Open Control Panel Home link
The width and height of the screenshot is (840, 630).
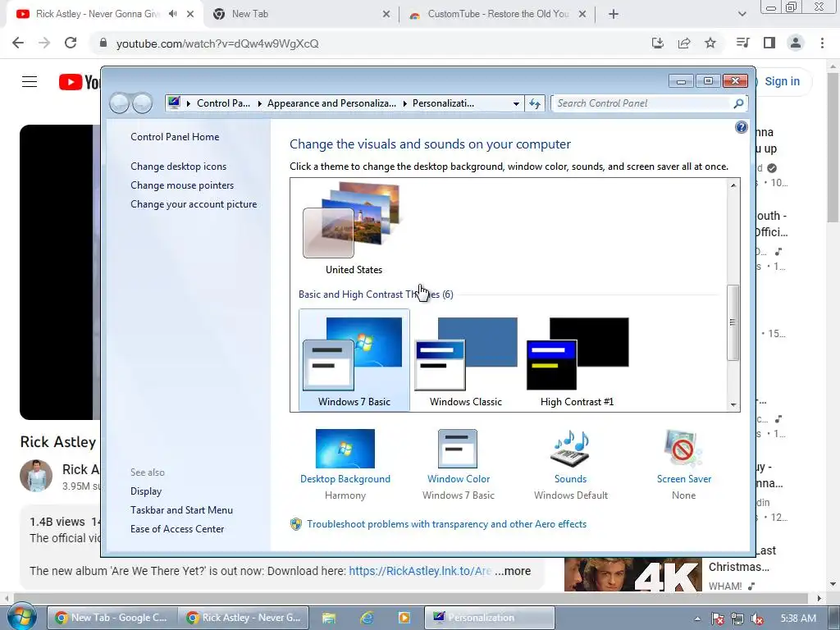tap(175, 137)
